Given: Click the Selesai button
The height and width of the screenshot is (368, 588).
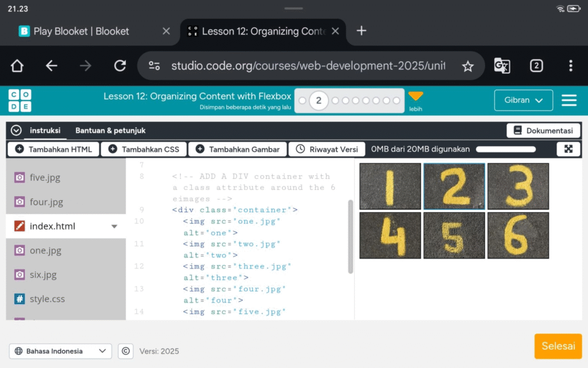Looking at the screenshot, I should click(x=558, y=346).
